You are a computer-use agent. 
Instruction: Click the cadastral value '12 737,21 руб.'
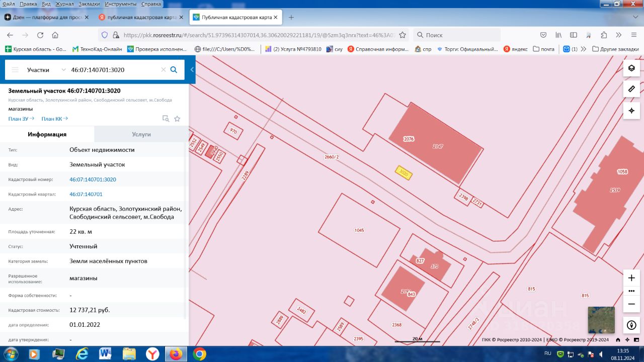click(x=90, y=310)
